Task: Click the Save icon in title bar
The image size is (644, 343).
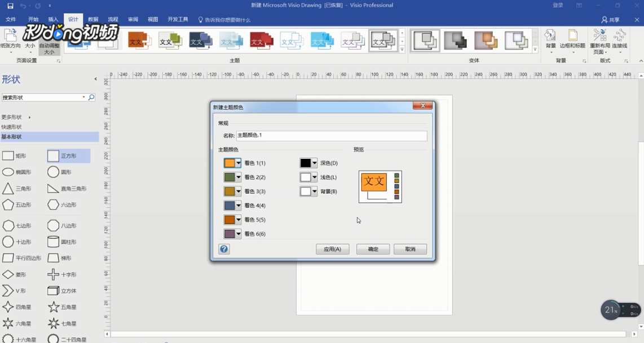Action: tap(10, 6)
